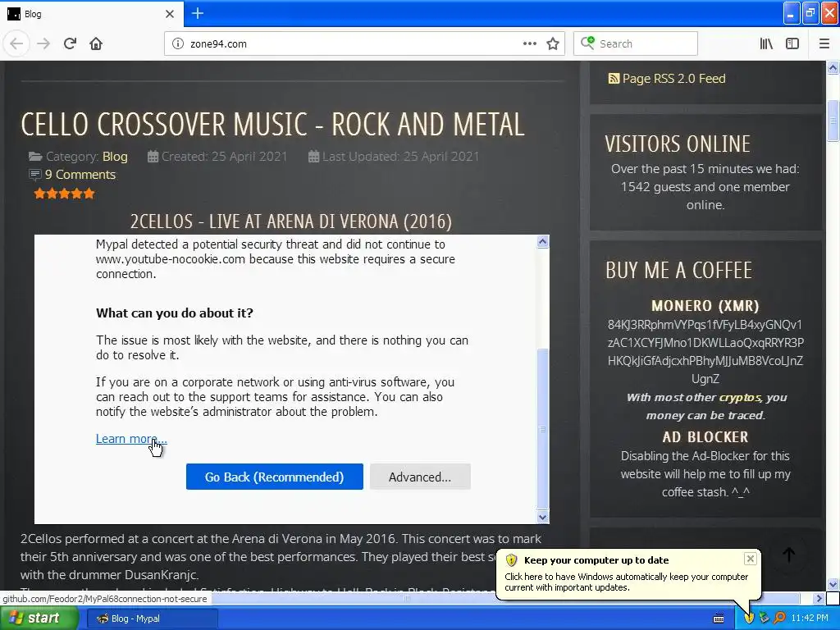Viewport: 840px width, 630px height.
Task: Click the magnifier tray icon
Action: [779, 619]
